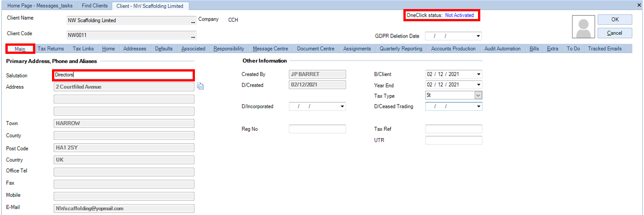This screenshot has width=644, height=215.
Task: Open the Quarterly Reporting tab
Action: pyautogui.click(x=401, y=48)
